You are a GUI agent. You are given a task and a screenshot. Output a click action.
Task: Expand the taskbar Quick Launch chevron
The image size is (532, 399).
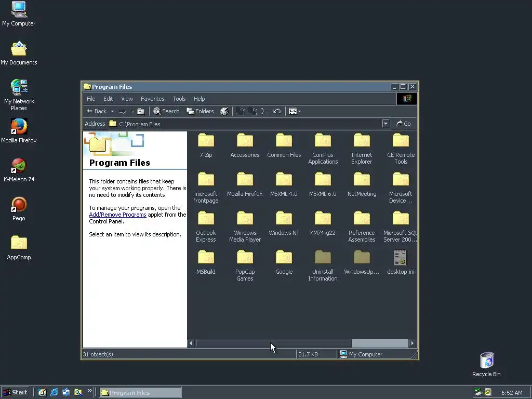tap(89, 391)
